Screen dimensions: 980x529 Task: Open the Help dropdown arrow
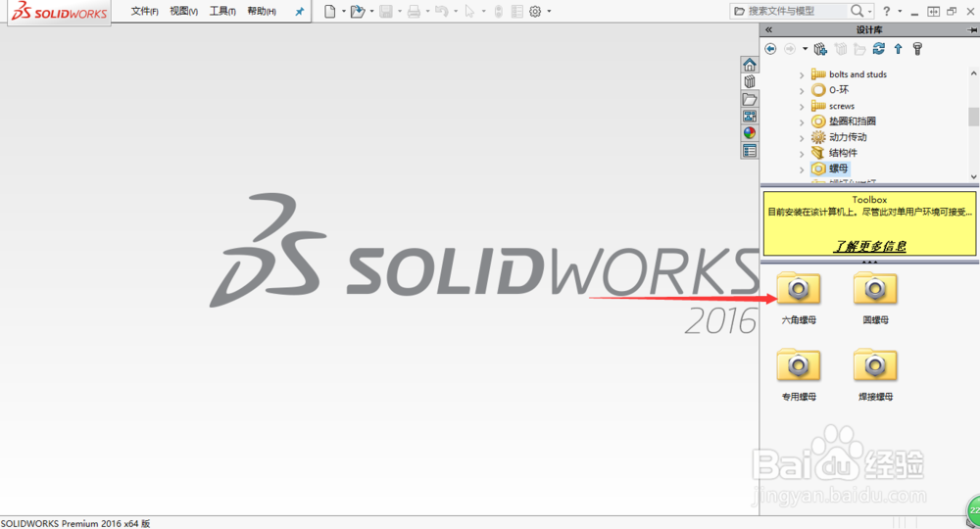[x=900, y=11]
